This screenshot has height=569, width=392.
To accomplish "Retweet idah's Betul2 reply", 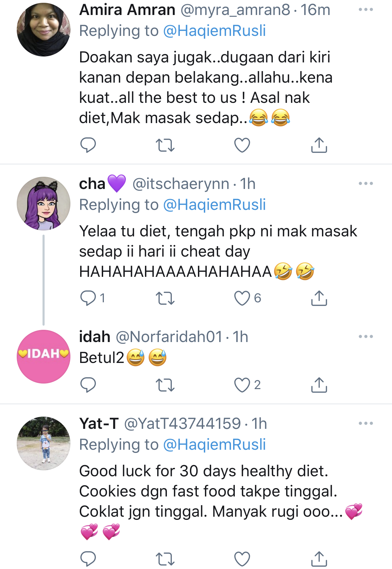I will 165,385.
